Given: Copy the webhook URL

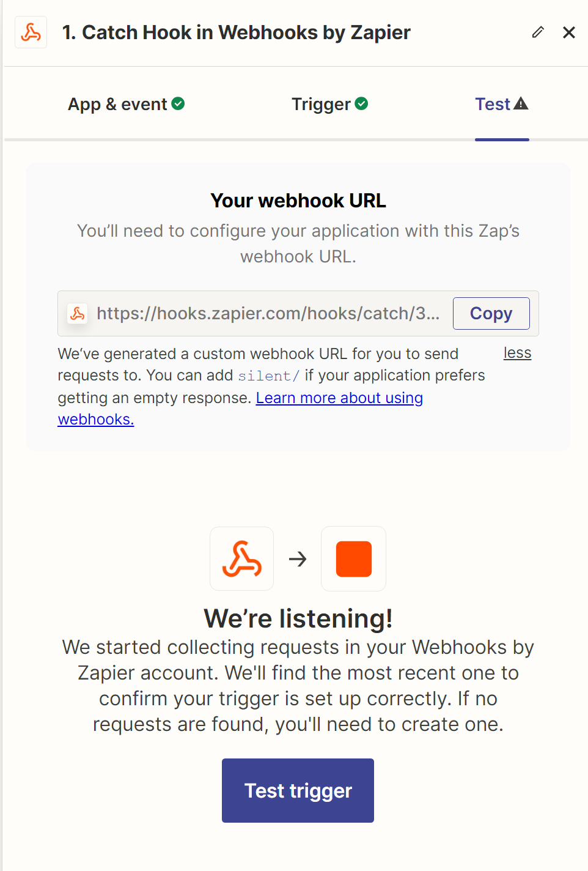Looking at the screenshot, I should pyautogui.click(x=491, y=313).
